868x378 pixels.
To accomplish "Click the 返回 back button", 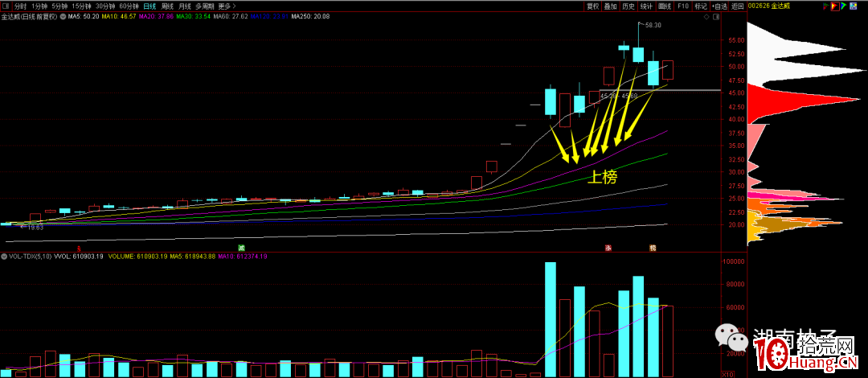I will [x=737, y=6].
